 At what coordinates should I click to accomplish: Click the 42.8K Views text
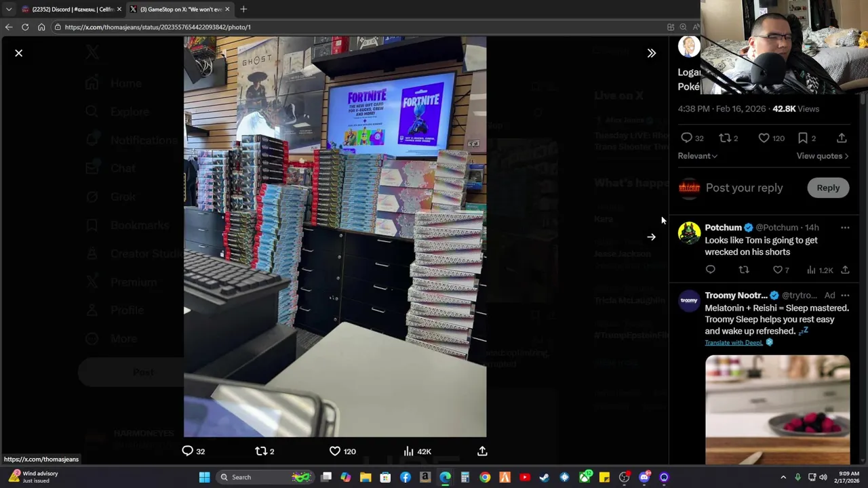pos(795,108)
